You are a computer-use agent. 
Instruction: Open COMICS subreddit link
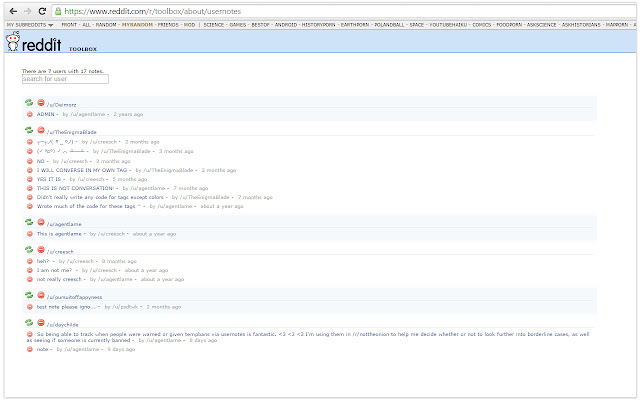[x=482, y=25]
